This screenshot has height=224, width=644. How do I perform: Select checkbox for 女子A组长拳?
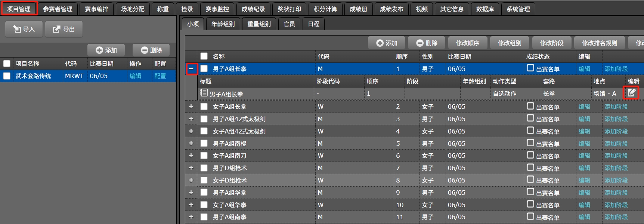pos(204,107)
